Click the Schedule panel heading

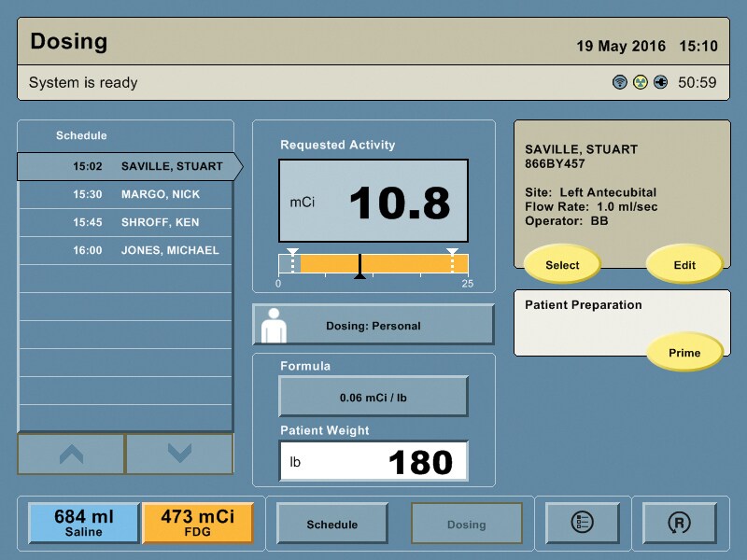pyautogui.click(x=81, y=135)
